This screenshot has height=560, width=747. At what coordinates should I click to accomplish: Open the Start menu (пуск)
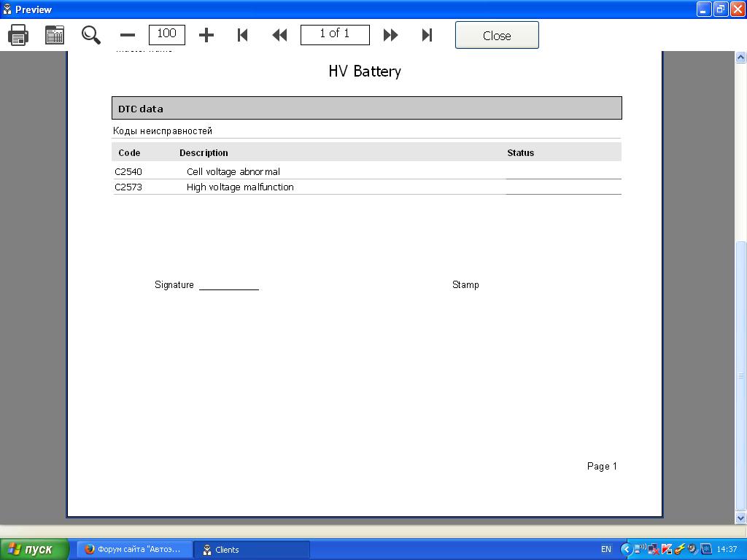coord(35,550)
